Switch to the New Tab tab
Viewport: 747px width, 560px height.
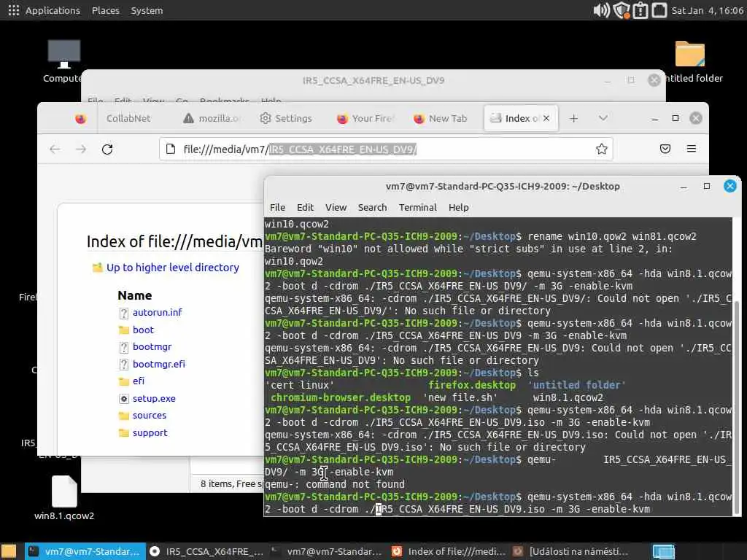(441, 118)
